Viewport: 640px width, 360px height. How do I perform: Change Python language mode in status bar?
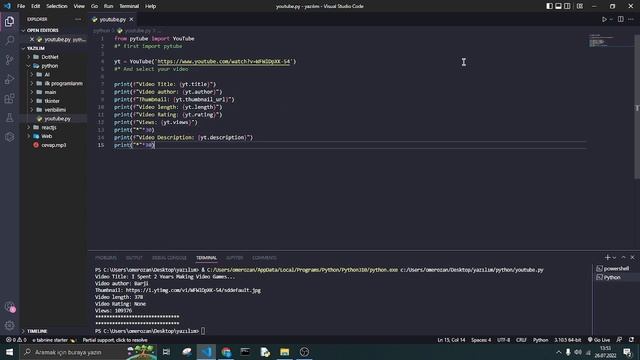540,340
